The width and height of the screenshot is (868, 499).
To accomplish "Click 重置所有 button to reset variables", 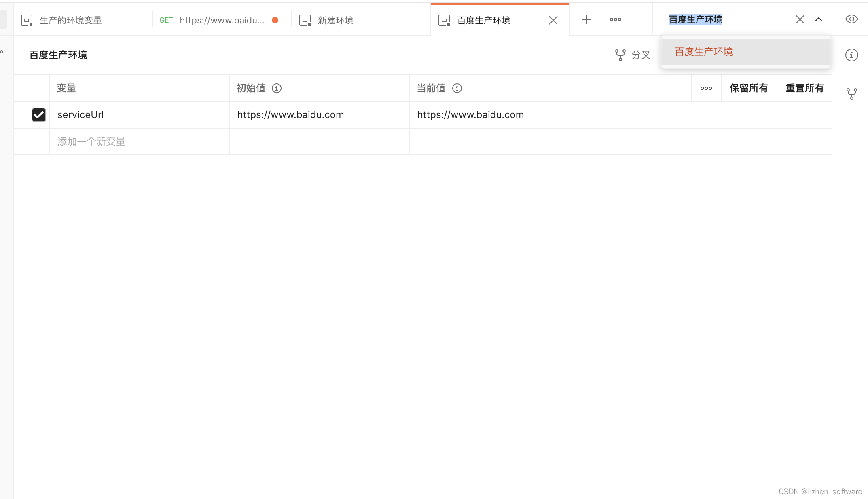I will coord(804,88).
